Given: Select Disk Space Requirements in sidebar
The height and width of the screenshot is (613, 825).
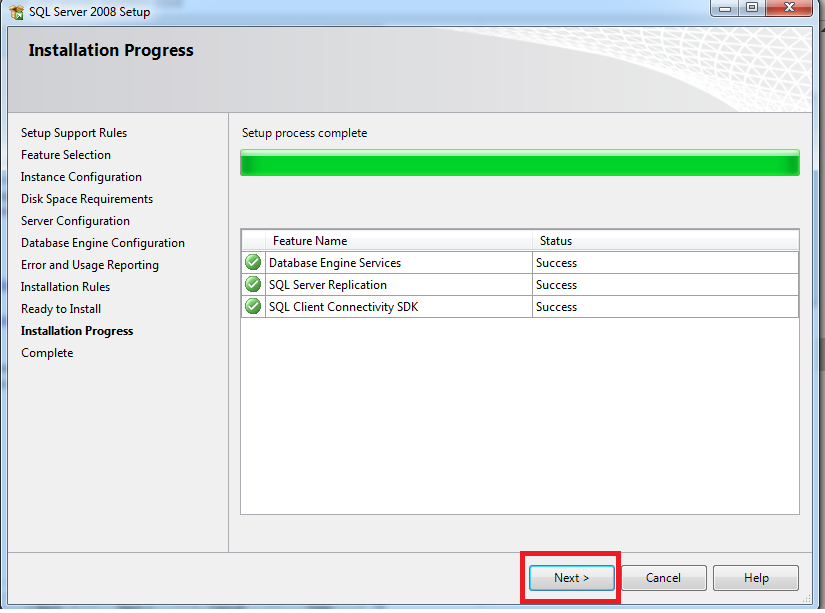Looking at the screenshot, I should tap(87, 199).
